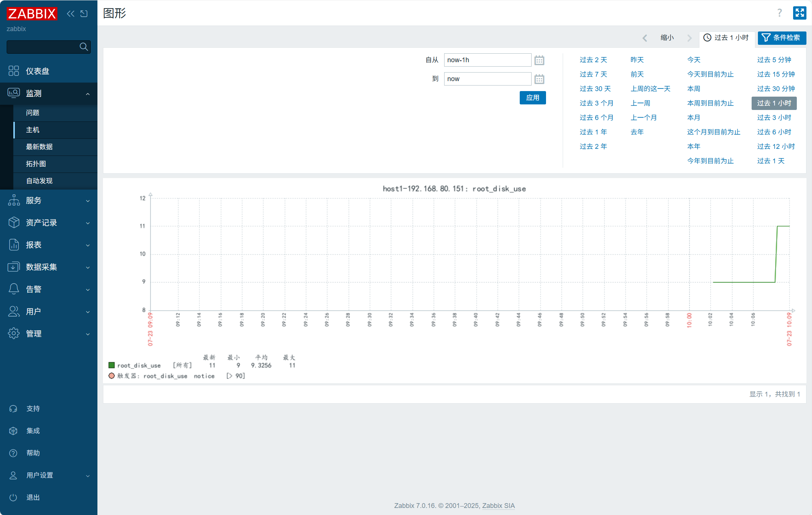The image size is (812, 515).
Task: Select the 昨天 time range
Action: click(637, 60)
